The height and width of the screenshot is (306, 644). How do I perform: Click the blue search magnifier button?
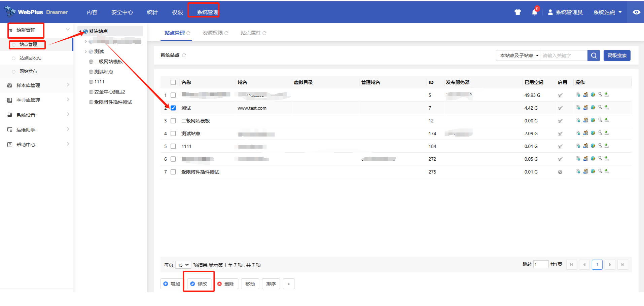tap(594, 55)
